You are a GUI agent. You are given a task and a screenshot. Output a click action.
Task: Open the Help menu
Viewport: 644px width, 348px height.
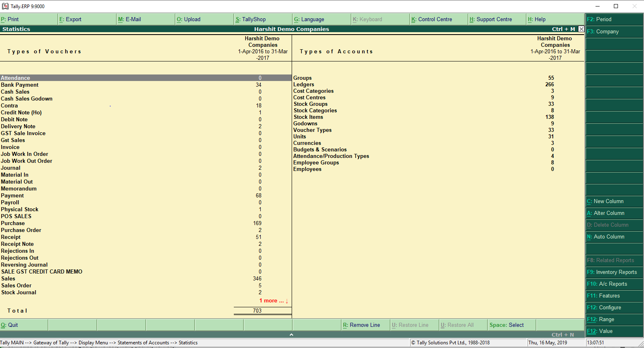click(x=556, y=19)
